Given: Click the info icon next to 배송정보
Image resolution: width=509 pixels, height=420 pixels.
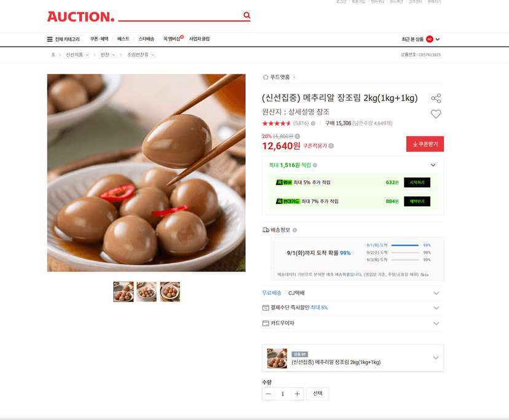Looking at the screenshot, I should point(294,230).
